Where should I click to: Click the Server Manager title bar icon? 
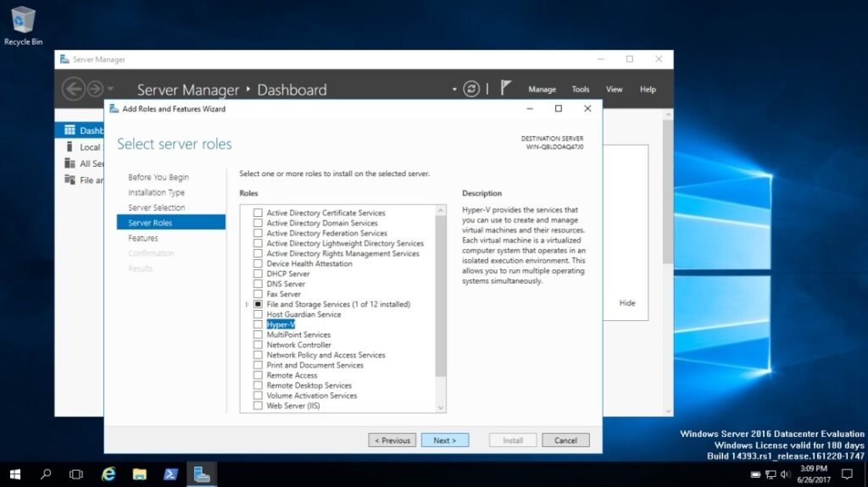(64, 59)
